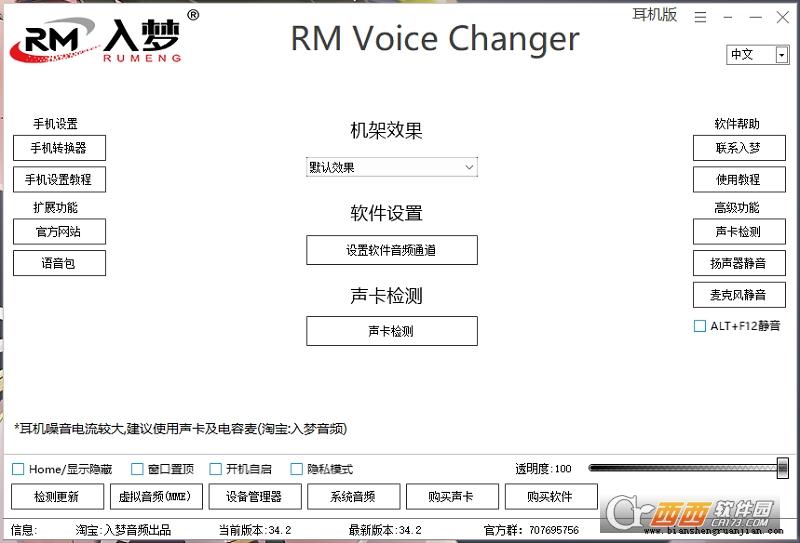Check the ALT+F12静音 option
Viewport: 800px width, 543px height.
tap(700, 326)
